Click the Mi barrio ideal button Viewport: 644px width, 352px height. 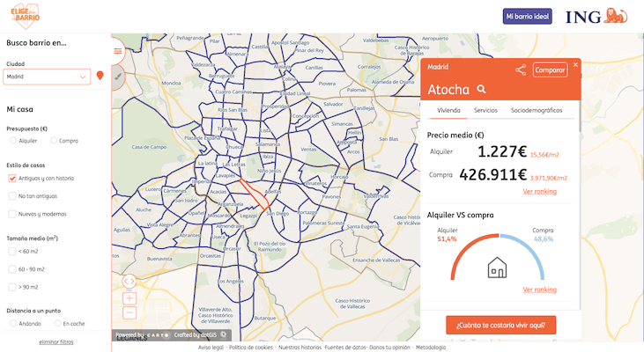pyautogui.click(x=528, y=17)
